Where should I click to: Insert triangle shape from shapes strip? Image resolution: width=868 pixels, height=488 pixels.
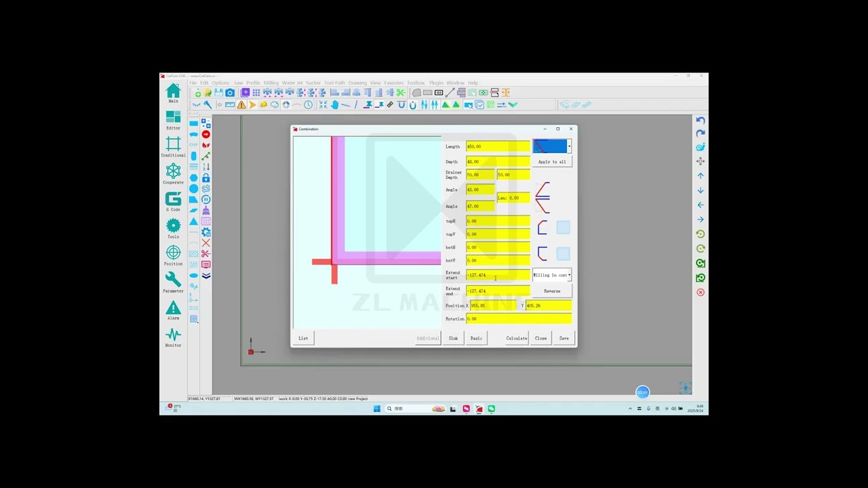pos(194,222)
